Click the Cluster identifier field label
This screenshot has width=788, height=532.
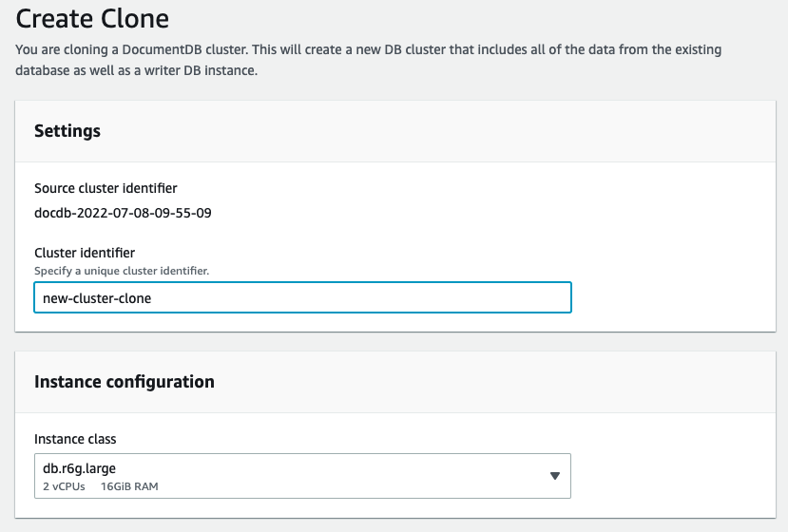(85, 253)
